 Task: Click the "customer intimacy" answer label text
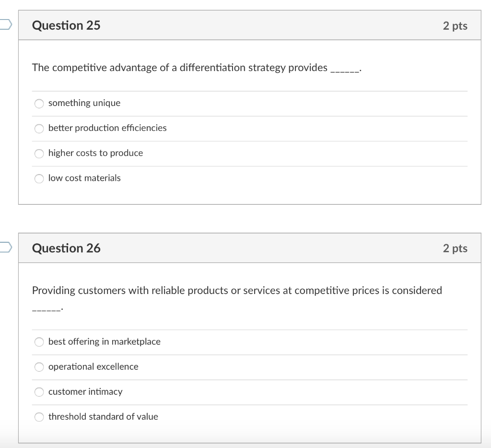click(x=85, y=391)
